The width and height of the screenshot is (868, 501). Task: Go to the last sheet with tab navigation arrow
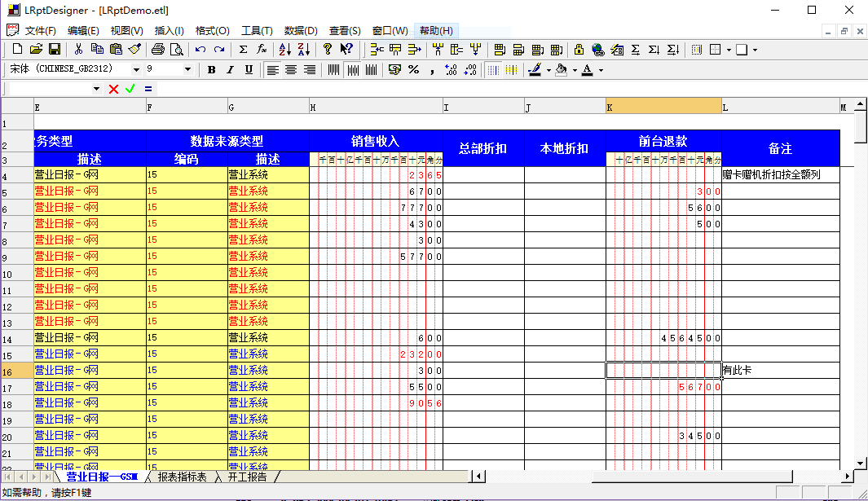coord(48,477)
